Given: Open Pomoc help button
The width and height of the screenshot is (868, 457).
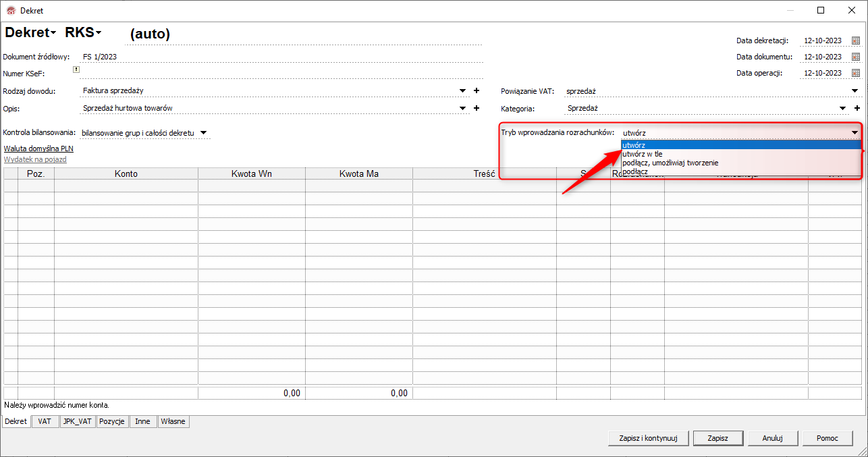Looking at the screenshot, I should point(827,438).
